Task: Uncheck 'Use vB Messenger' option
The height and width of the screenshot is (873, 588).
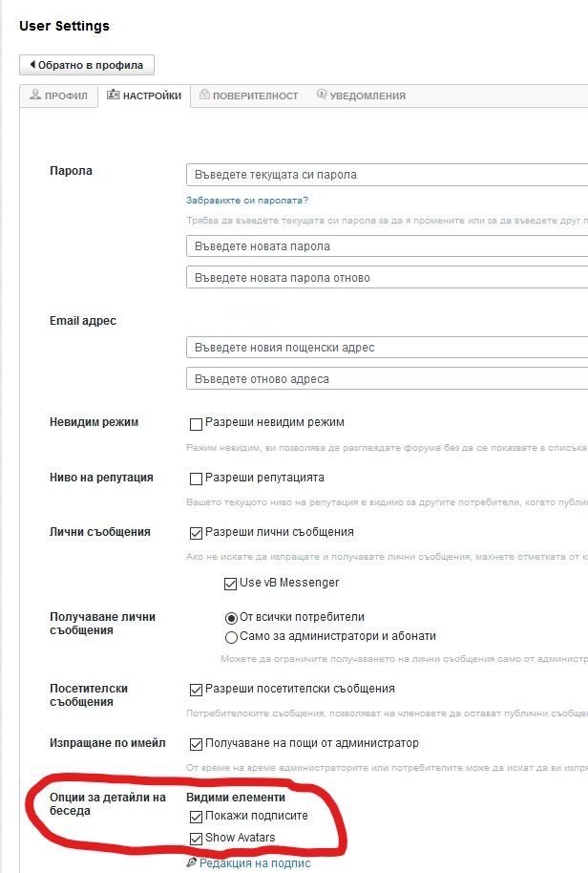Action: [x=230, y=584]
